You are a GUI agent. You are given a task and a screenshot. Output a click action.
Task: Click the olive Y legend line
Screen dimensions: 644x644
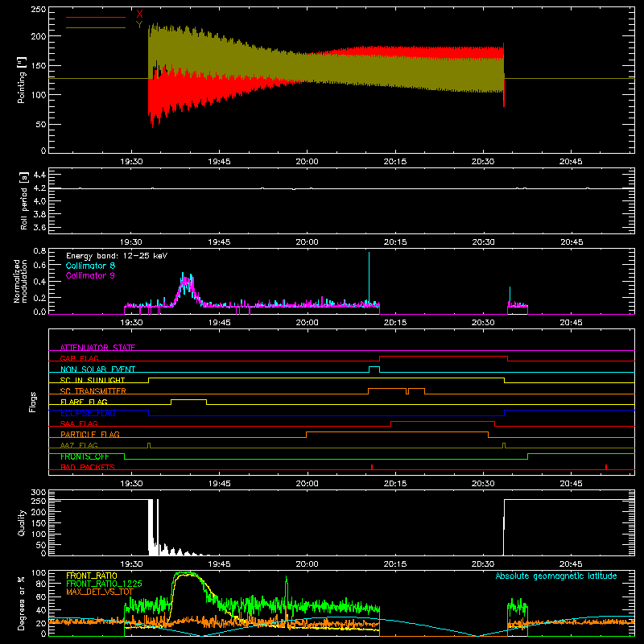[x=96, y=27]
